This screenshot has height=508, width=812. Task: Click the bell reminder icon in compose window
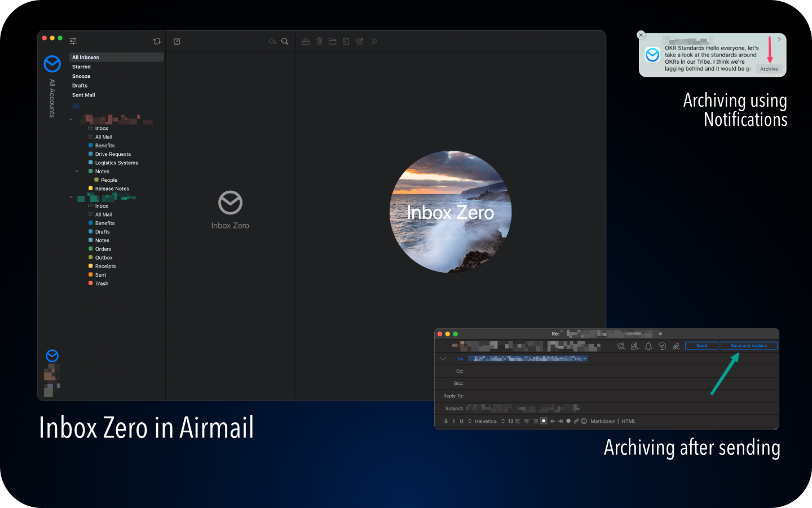(x=648, y=346)
